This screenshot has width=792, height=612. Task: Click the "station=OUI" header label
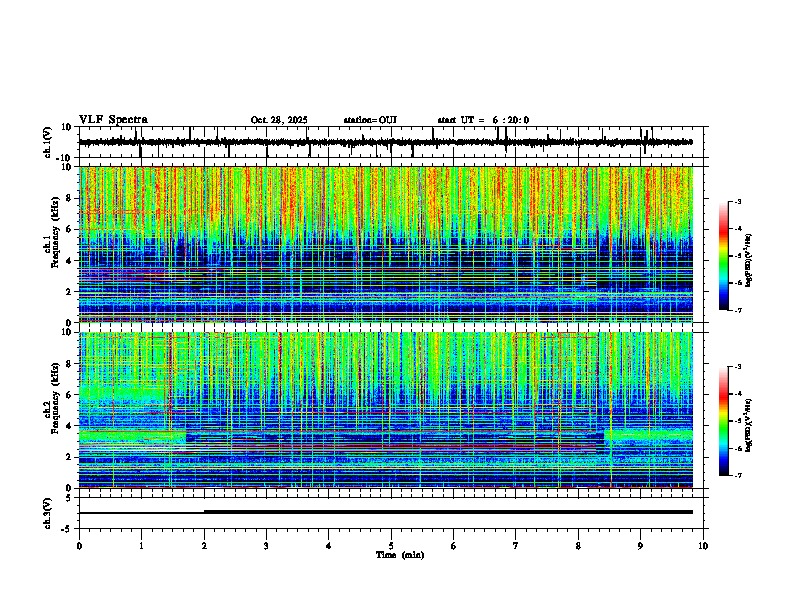click(x=370, y=120)
